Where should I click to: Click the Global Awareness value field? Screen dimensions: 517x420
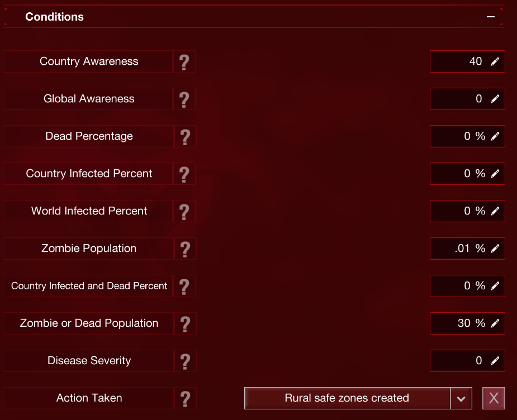[458, 99]
